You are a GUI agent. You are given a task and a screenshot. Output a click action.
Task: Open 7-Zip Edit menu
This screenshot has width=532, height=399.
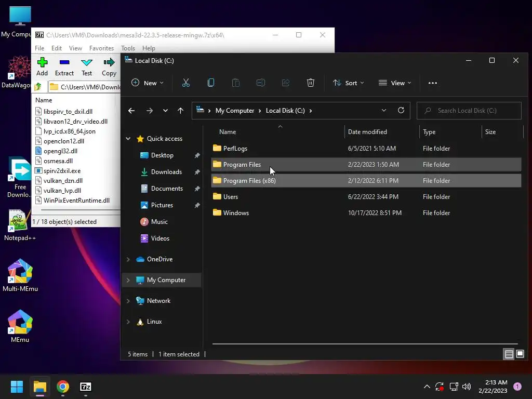click(x=57, y=48)
